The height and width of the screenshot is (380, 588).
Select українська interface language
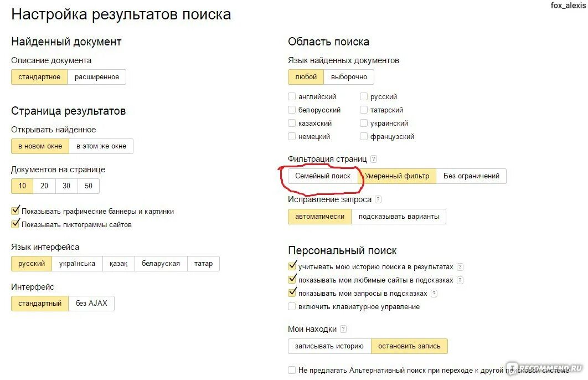pos(78,264)
